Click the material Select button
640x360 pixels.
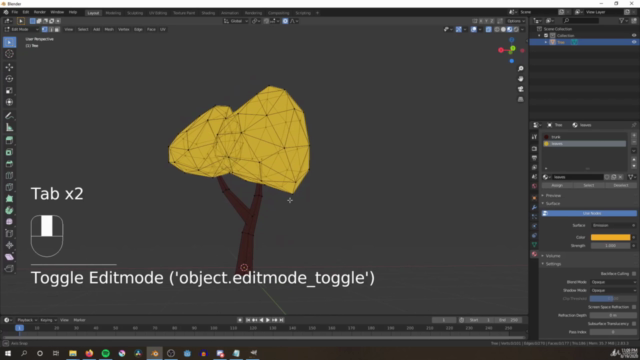pyautogui.click(x=589, y=185)
